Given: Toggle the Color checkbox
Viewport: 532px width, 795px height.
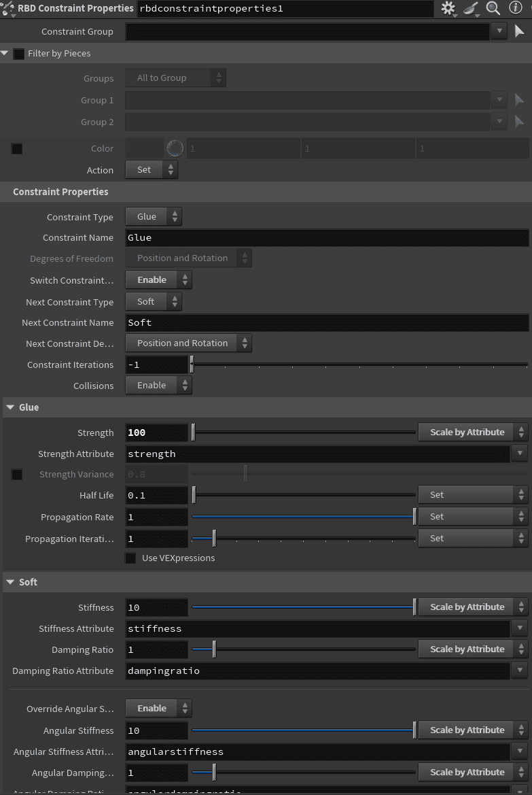Looking at the screenshot, I should click(17, 148).
